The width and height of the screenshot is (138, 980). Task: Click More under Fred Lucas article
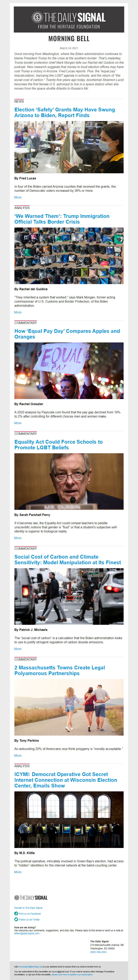tap(18, 197)
